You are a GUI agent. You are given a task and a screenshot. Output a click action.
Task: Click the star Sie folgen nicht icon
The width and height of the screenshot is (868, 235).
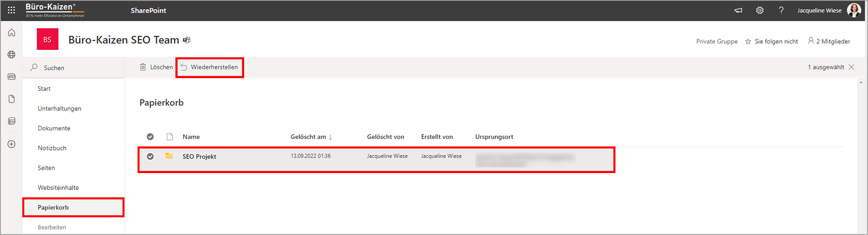coord(748,42)
